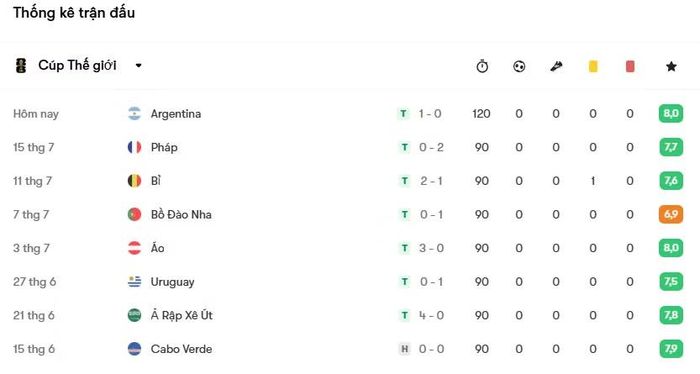Viewport: 700px width, 374px height.
Task: Click the Bồ Đào Nha team name
Action: [x=181, y=215]
